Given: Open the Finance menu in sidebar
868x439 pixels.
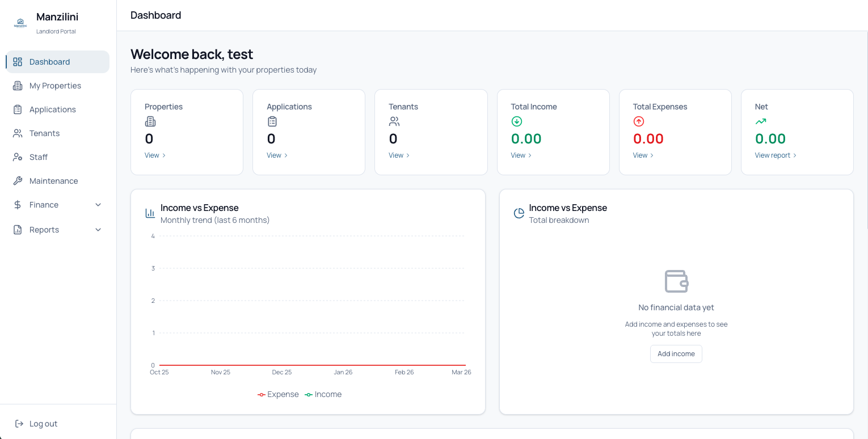Looking at the screenshot, I should tap(44, 205).
